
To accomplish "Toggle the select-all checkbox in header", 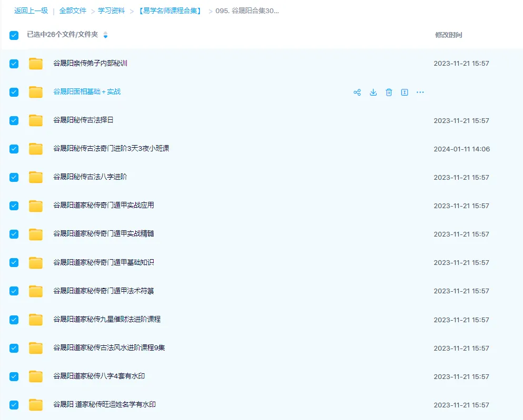I will pos(14,35).
